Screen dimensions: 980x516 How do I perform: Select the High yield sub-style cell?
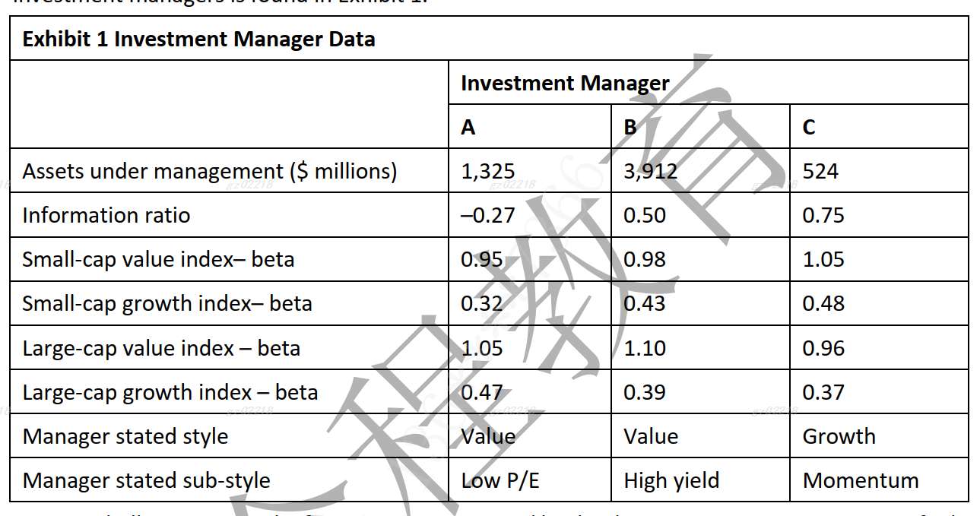pos(671,480)
